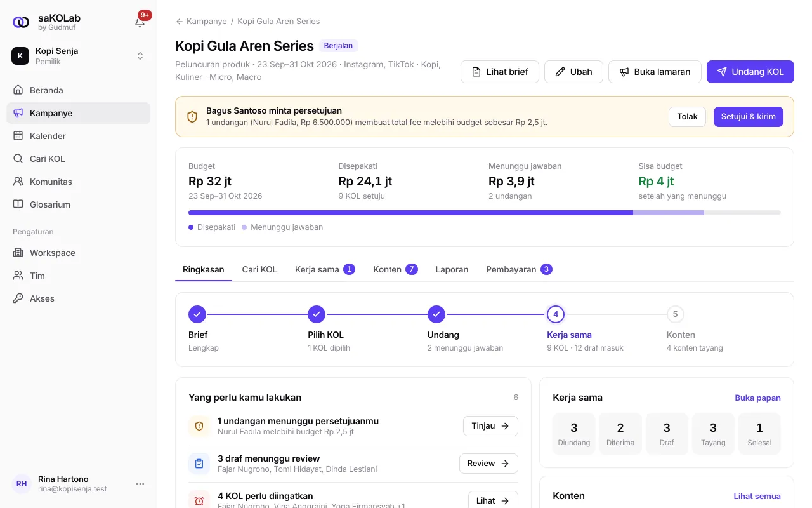Open Tim settings

point(78,276)
